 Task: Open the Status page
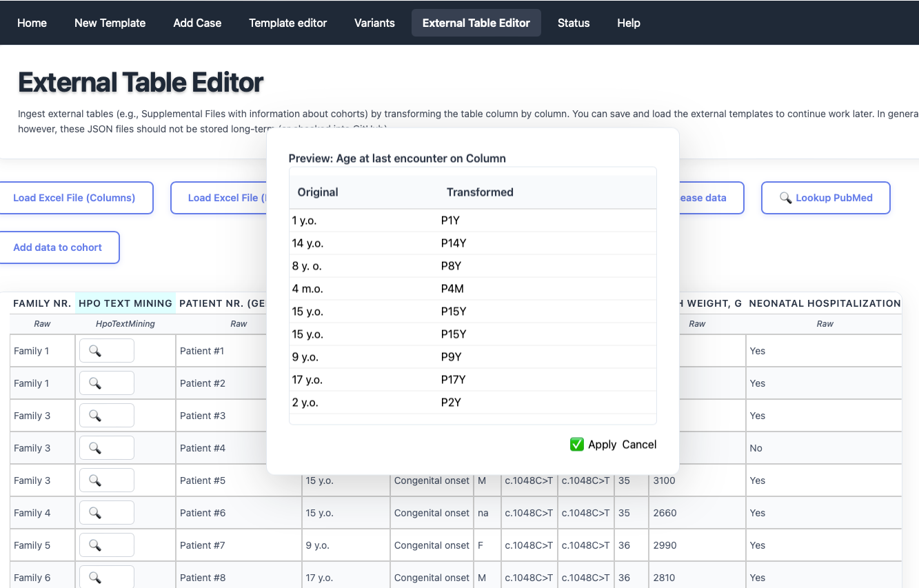[573, 23]
